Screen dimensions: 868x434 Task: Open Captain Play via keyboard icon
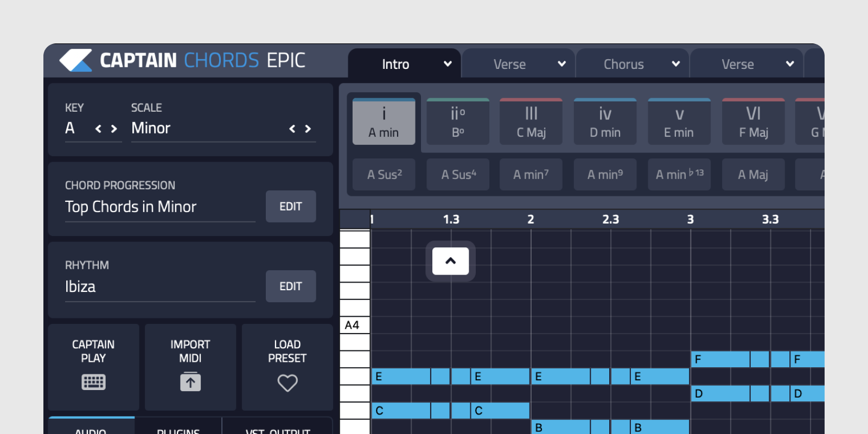point(93,382)
